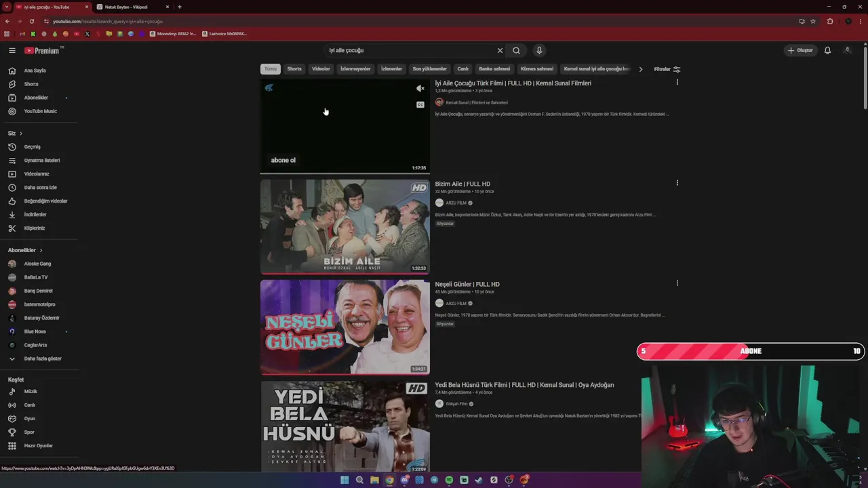Screen dimensions: 868x488
Task: Open Geçmiş history page
Action: [x=32, y=146]
